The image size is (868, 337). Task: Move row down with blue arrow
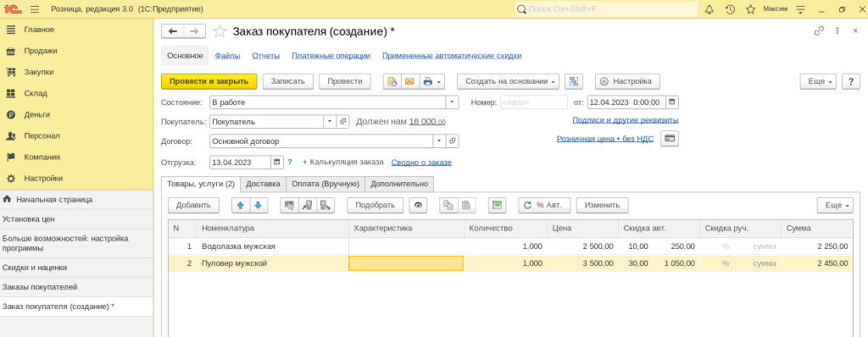(258, 205)
